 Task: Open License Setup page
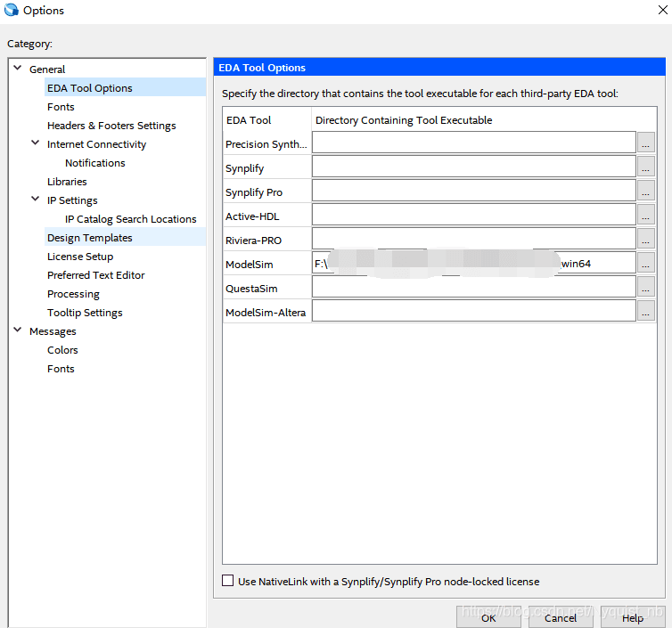coord(80,257)
